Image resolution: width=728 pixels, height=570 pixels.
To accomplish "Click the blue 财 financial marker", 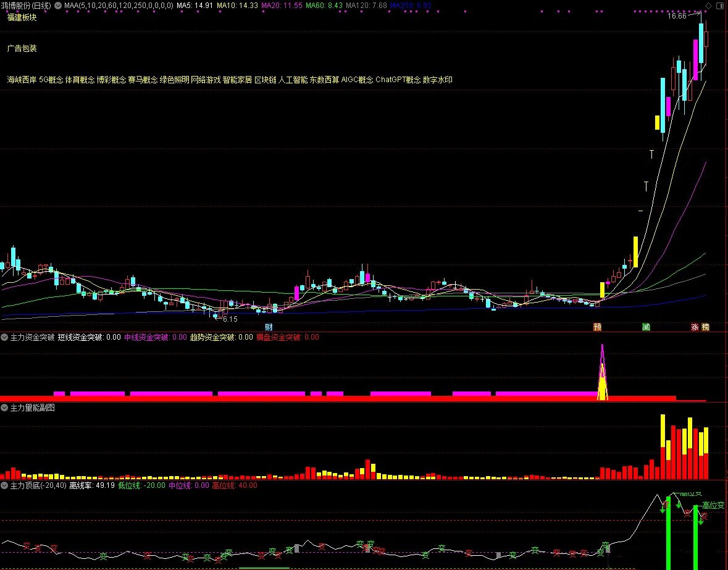I will [x=268, y=327].
